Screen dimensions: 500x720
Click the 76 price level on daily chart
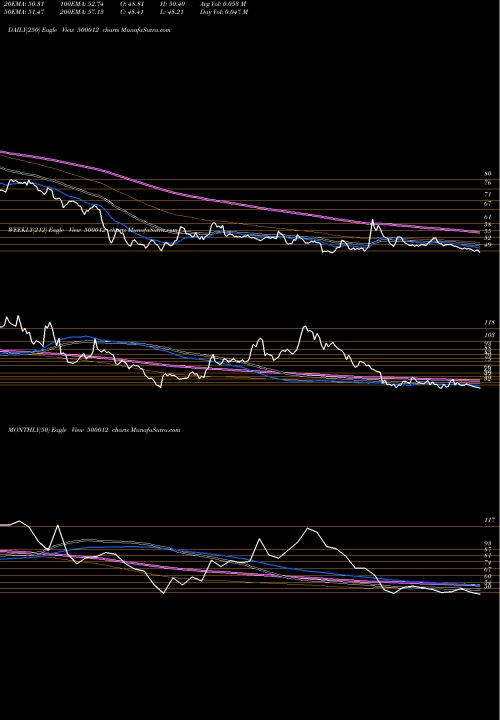487,183
